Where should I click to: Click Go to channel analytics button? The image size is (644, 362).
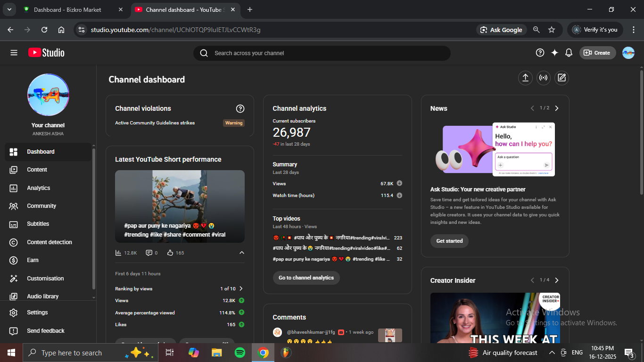(x=306, y=278)
